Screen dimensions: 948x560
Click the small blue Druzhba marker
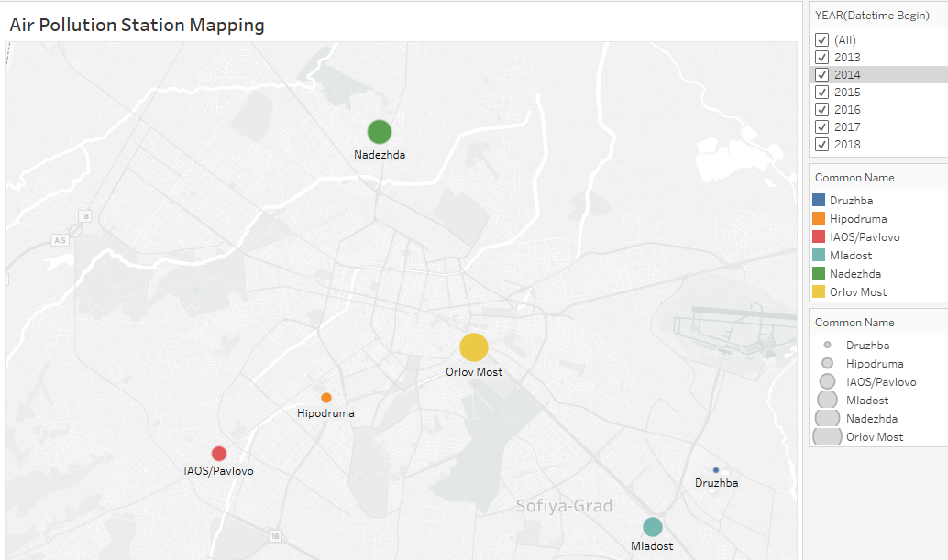pos(716,470)
